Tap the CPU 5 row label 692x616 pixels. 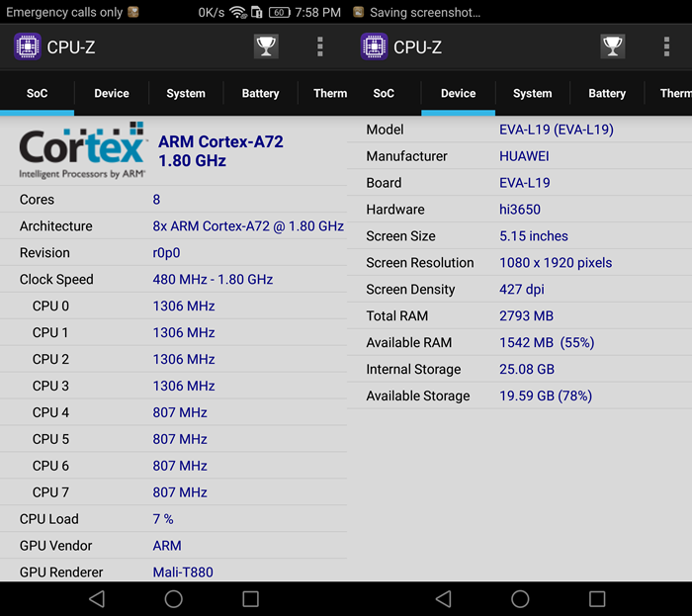pos(50,439)
